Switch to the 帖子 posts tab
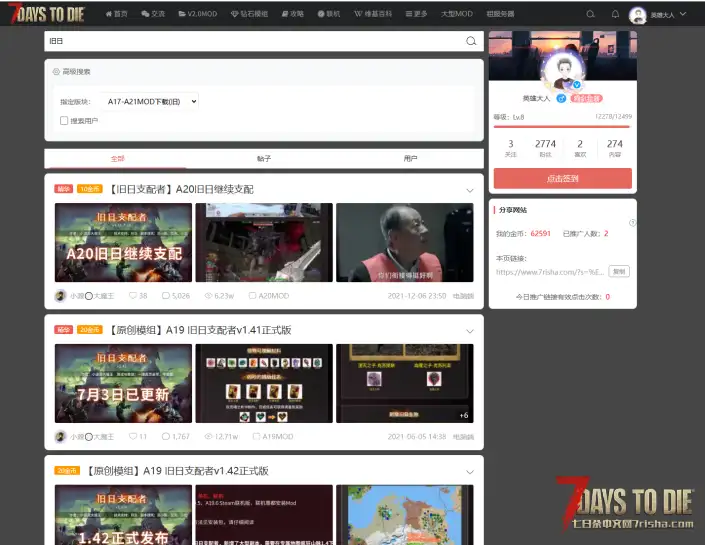Image resolution: width=705 pixels, height=545 pixels. point(264,158)
